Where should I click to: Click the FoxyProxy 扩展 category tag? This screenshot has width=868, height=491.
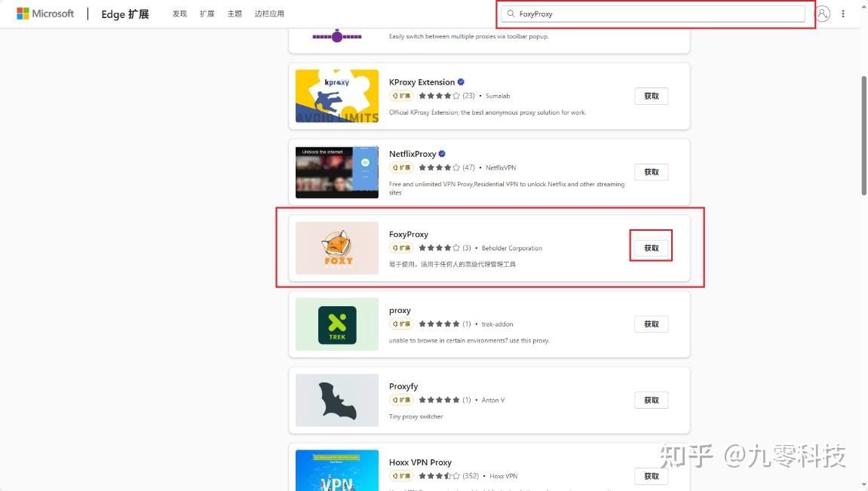point(401,248)
